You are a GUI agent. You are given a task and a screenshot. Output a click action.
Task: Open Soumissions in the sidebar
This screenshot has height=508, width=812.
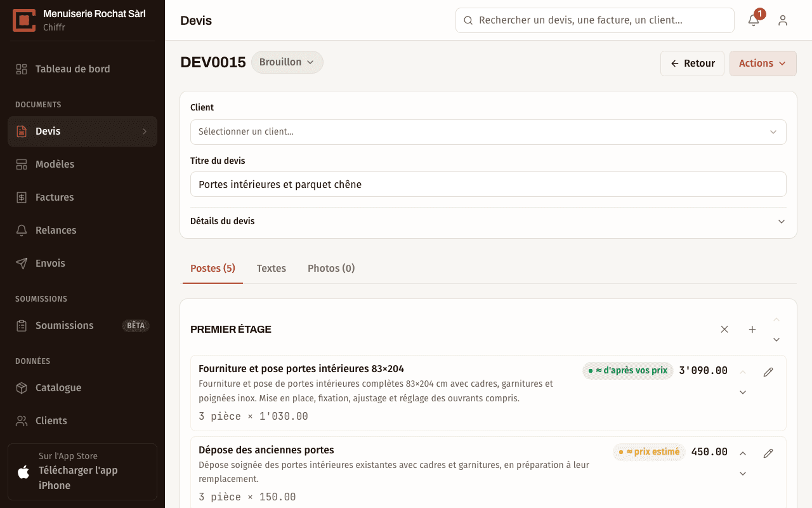coord(82,326)
